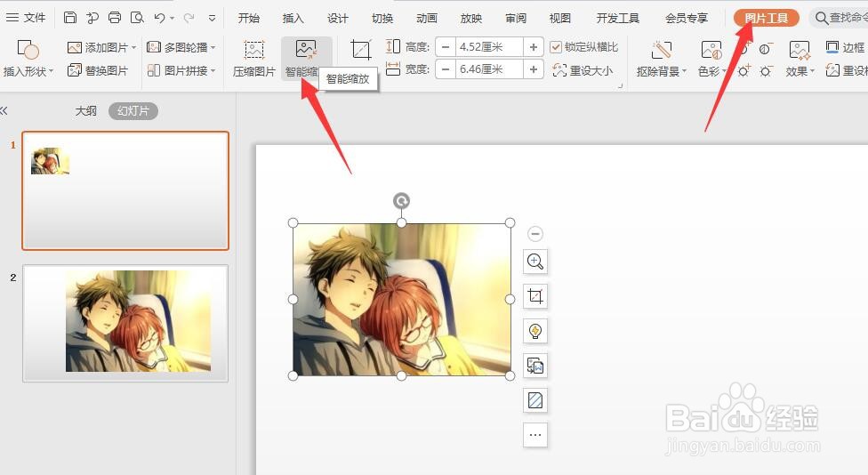Decrease picture contrast icon
The width and height of the screenshot is (868, 475).
coord(765,49)
